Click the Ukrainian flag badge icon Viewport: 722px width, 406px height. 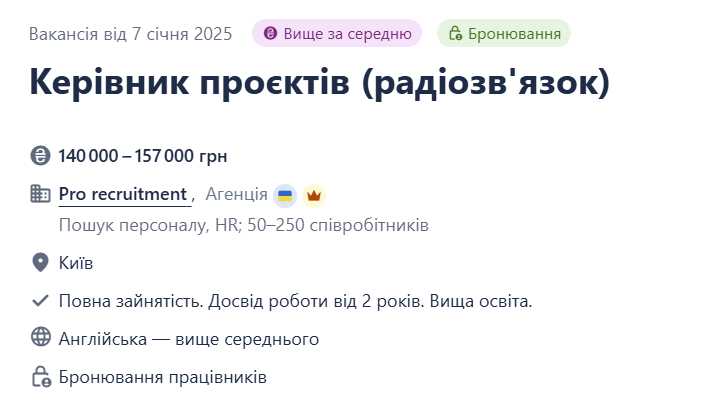coord(285,195)
